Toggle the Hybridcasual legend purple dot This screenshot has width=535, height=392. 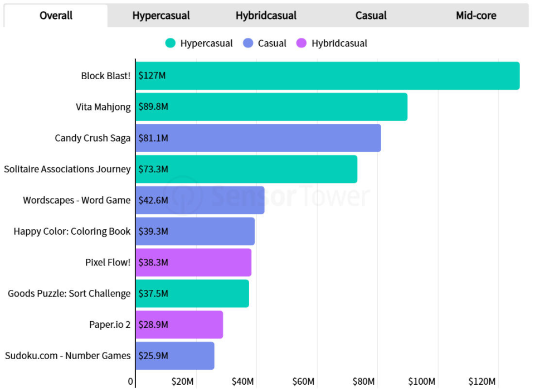coord(301,43)
